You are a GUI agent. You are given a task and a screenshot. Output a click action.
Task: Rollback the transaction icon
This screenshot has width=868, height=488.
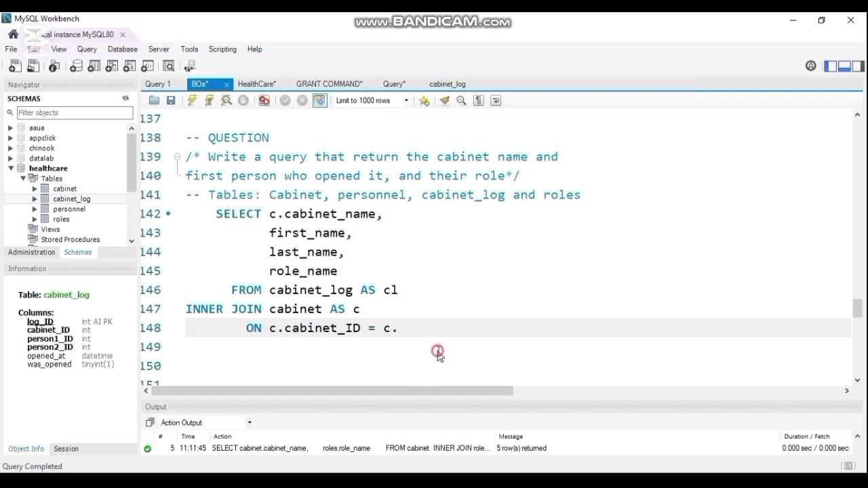[302, 100]
